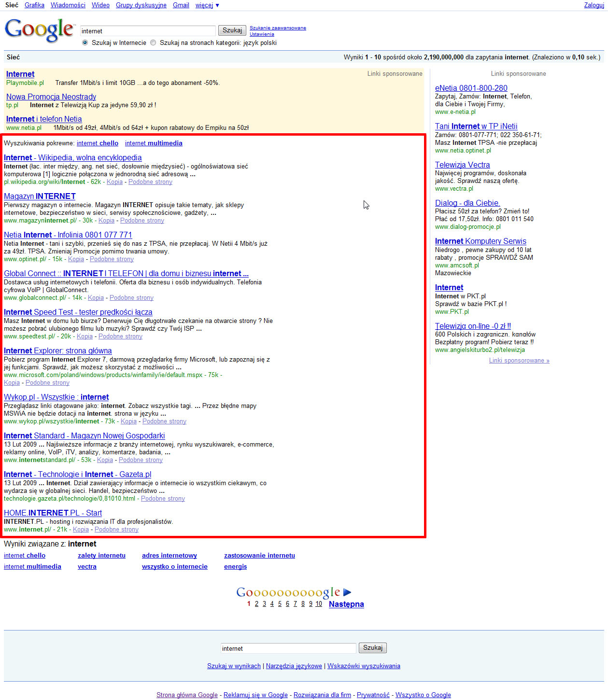Go to results page 5
Image resolution: width=608 pixels, height=700 pixels.
[x=280, y=604]
